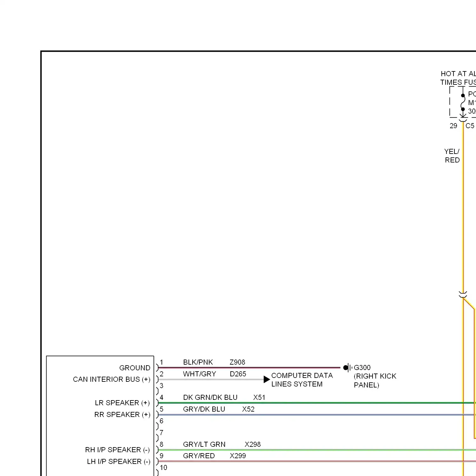476x476 pixels.
Task: Click the inline connector symbol on yellow wire
Action: [463, 294]
